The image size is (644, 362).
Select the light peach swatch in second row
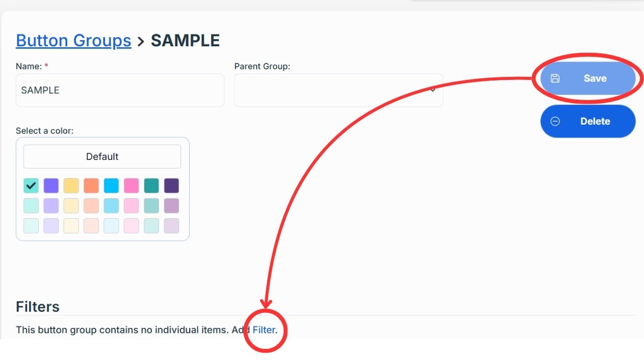click(92, 206)
